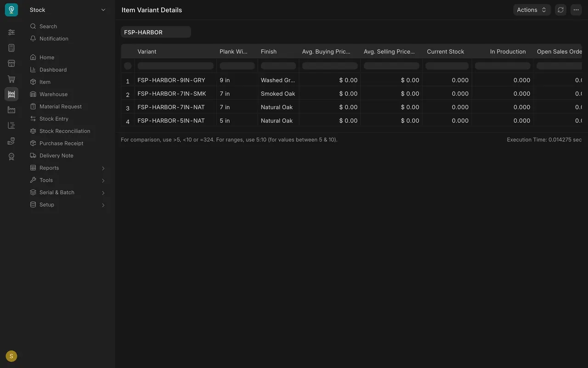Click the bell icon beside Notification

click(33, 39)
